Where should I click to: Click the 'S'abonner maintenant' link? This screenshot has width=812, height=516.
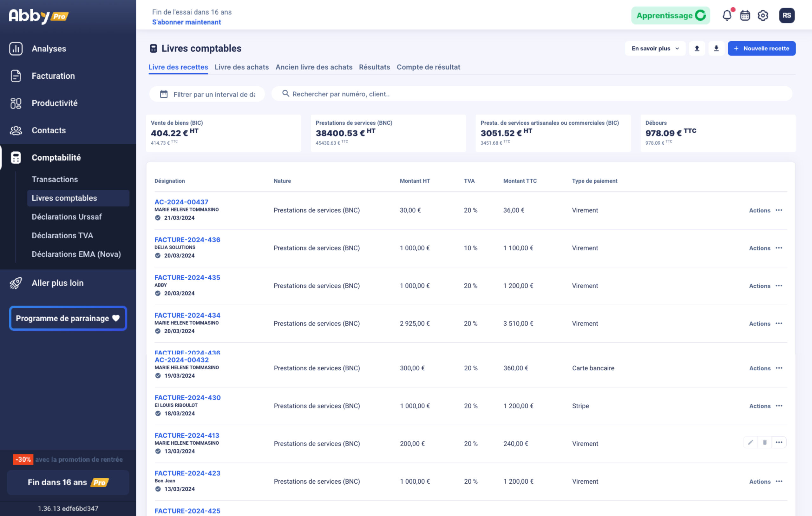tap(187, 22)
